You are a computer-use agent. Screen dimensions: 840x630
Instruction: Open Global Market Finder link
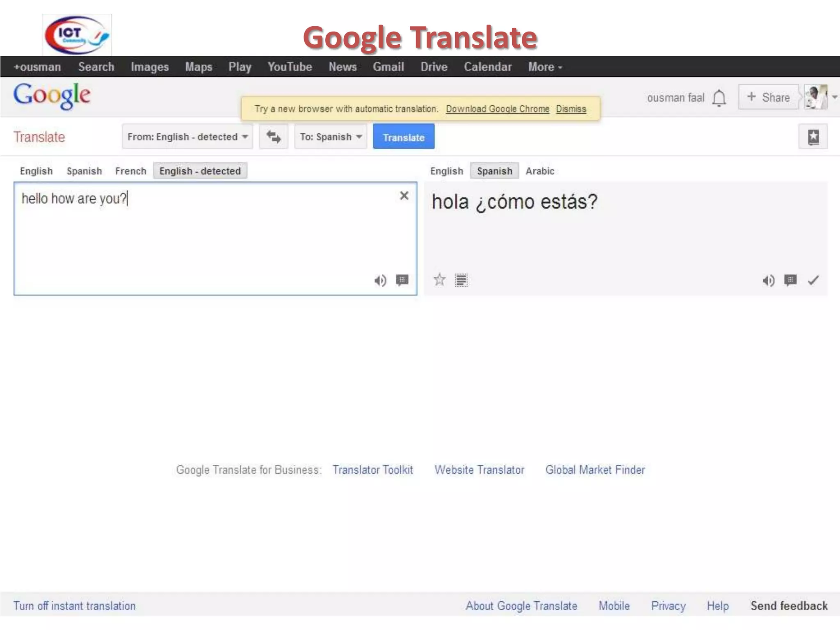595,470
